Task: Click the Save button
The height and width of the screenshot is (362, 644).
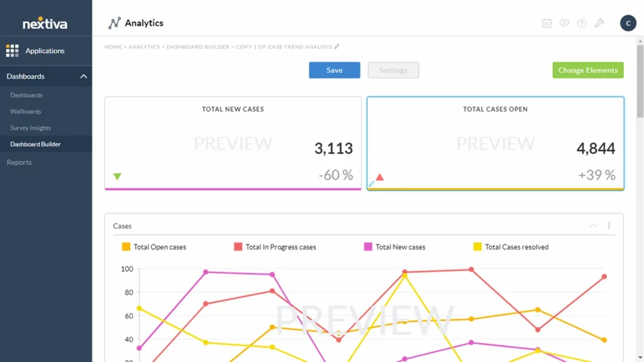Action: click(x=335, y=70)
